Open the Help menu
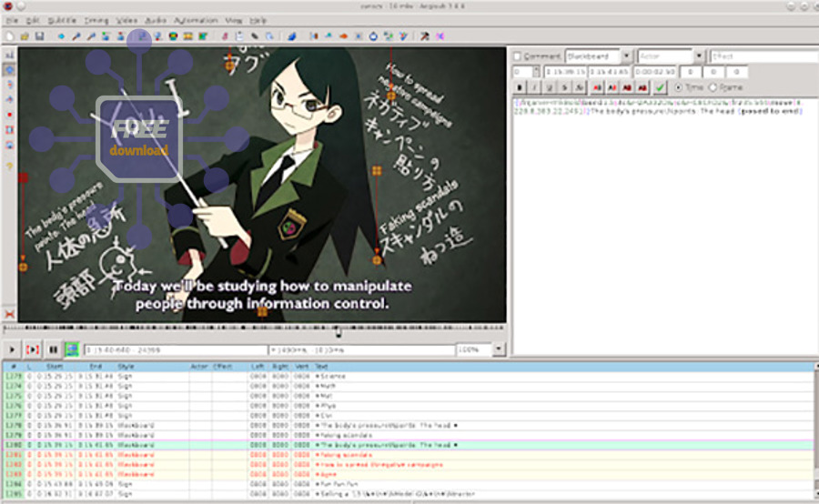This screenshot has width=819, height=504. coord(258,20)
